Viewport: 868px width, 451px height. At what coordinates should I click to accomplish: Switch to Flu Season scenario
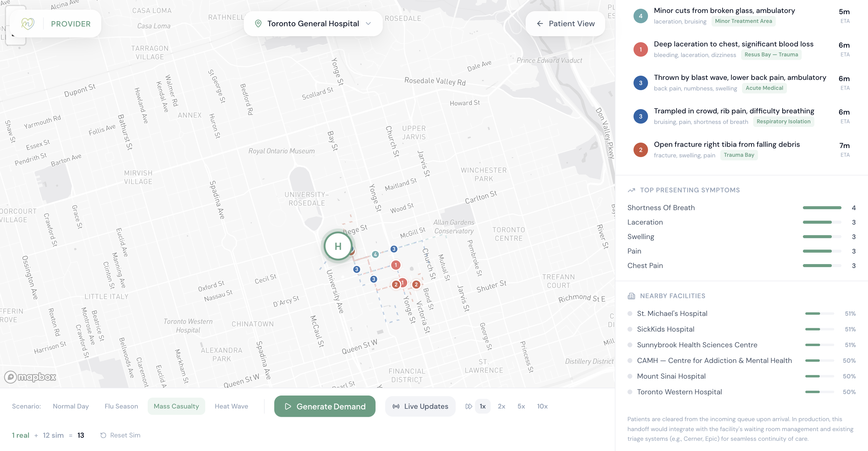[x=121, y=406]
